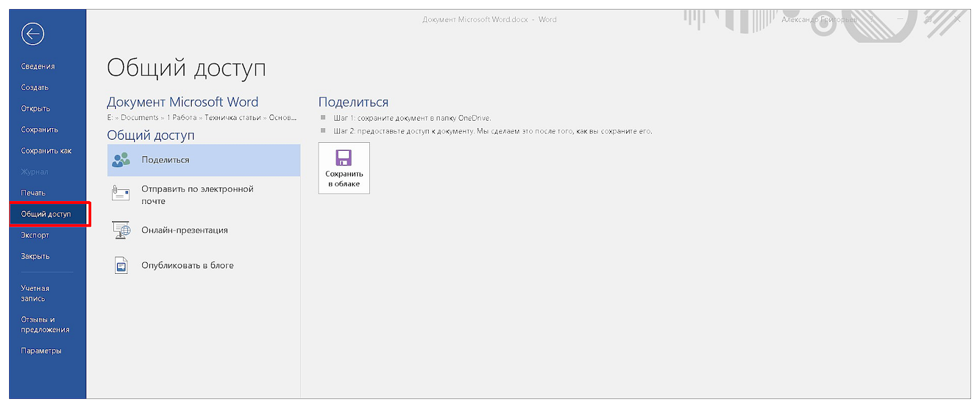Go to Создать in the left menu
980x408 pixels.
click(35, 88)
